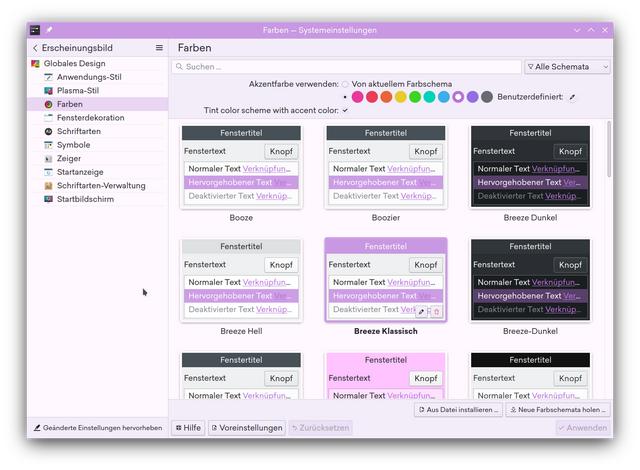The height and width of the screenshot is (470, 640).
Task: Click Neue Farbschemata holen button
Action: 558,409
